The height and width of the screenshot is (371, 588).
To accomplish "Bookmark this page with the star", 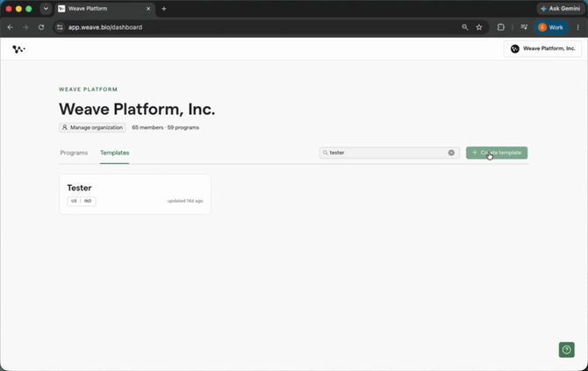I will [479, 27].
